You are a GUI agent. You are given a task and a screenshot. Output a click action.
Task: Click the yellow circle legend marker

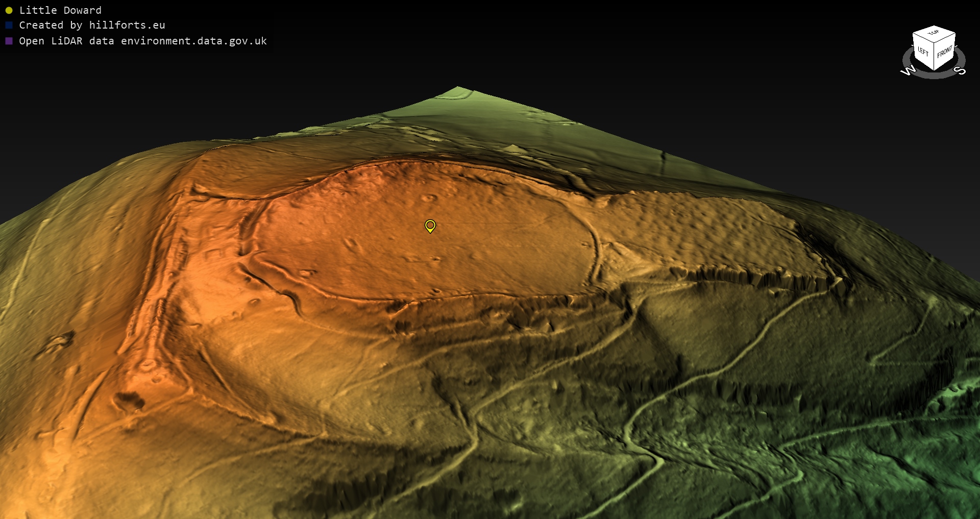(x=9, y=10)
